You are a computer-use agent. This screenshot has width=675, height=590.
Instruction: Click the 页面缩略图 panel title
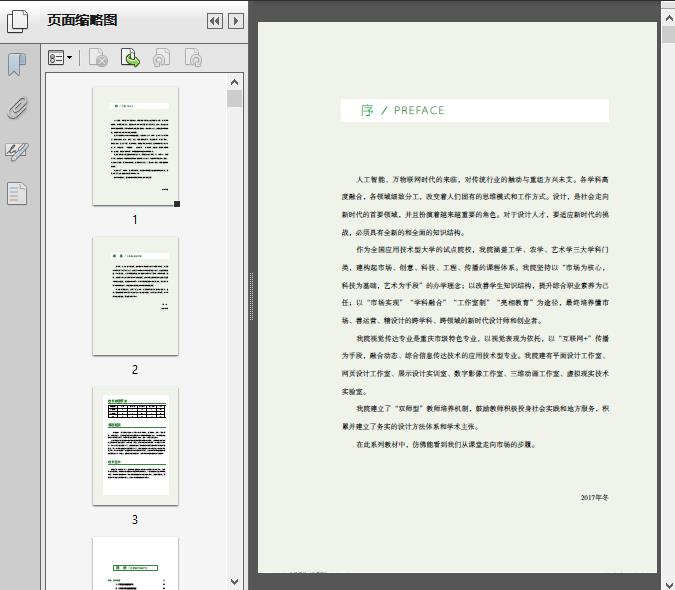coord(82,20)
